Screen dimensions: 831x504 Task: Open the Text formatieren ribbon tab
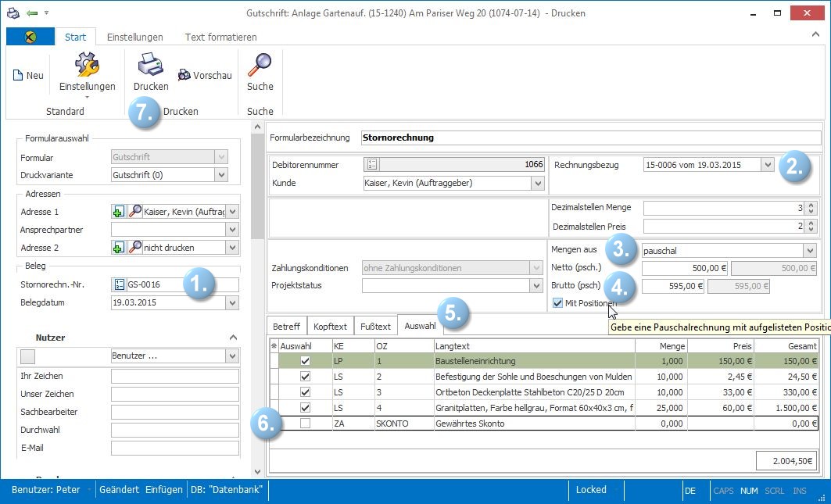tap(221, 37)
